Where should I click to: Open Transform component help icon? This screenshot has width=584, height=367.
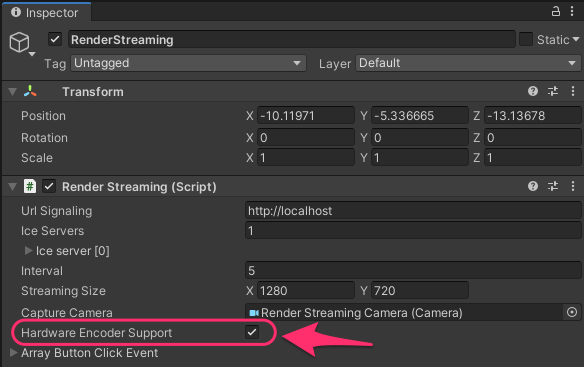533,91
